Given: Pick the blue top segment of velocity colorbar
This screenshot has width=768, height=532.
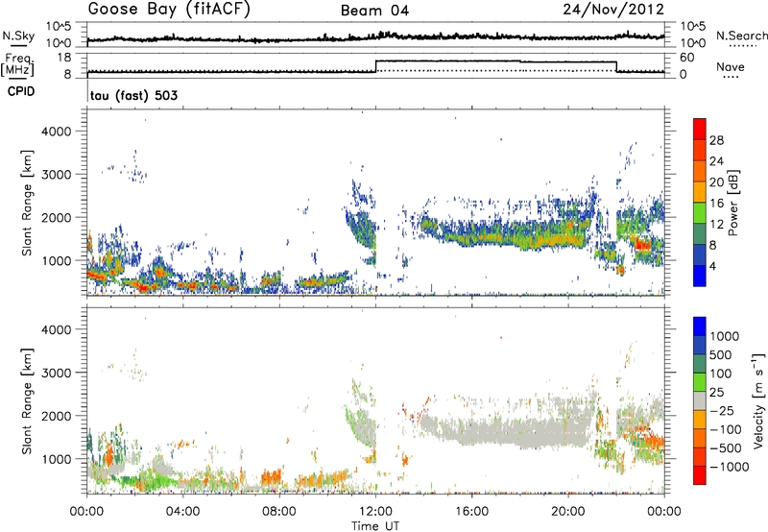Looking at the screenshot, I should pos(700,326).
